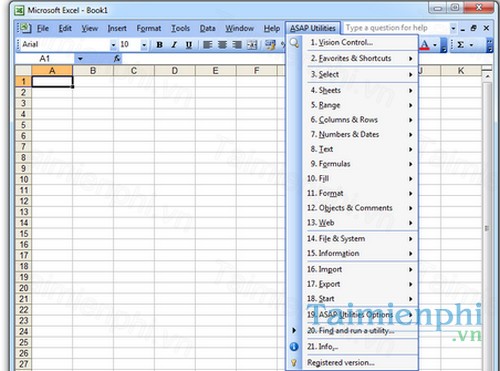Click the Merge and Center icon

(x=252, y=45)
